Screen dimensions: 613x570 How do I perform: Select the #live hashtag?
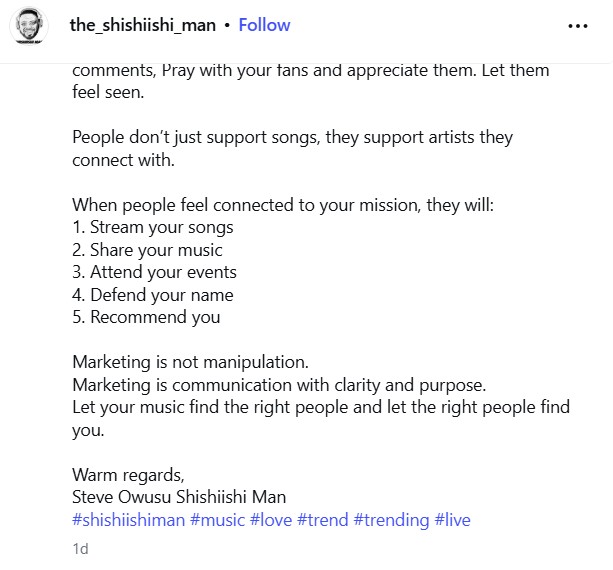pos(452,520)
